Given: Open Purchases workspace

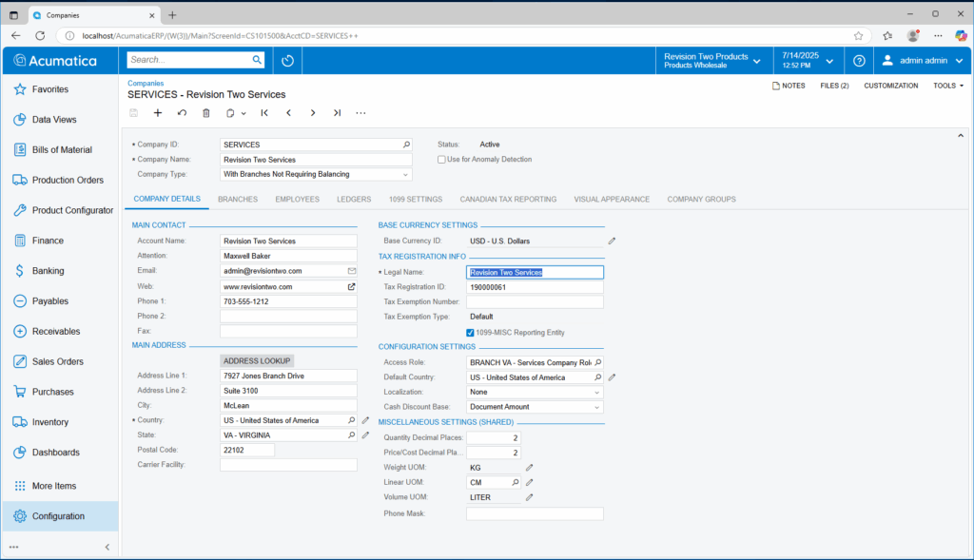Looking at the screenshot, I should pyautogui.click(x=53, y=392).
